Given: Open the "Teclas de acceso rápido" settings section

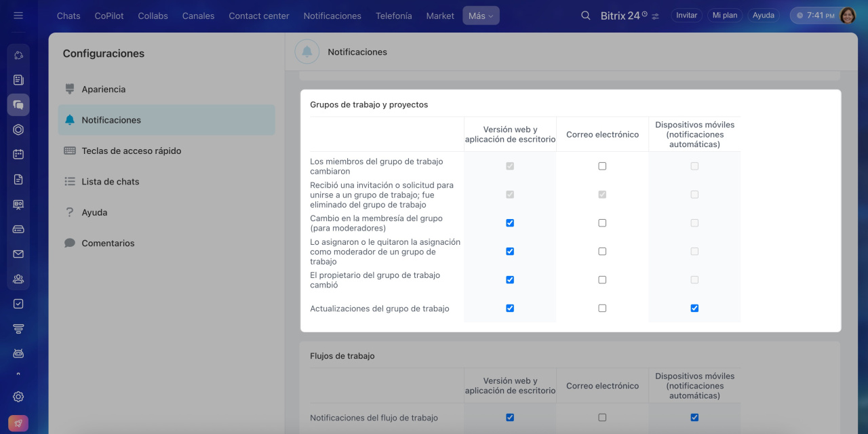Looking at the screenshot, I should 131,151.
